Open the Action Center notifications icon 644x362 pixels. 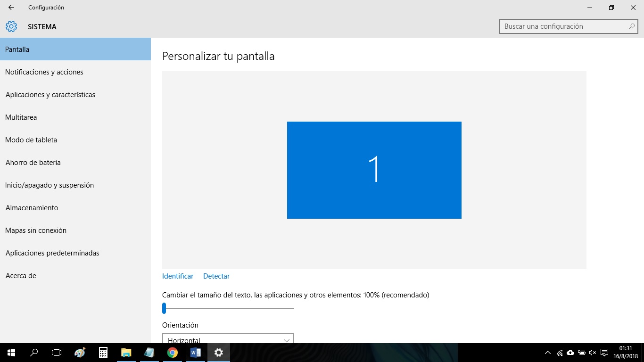(604, 353)
